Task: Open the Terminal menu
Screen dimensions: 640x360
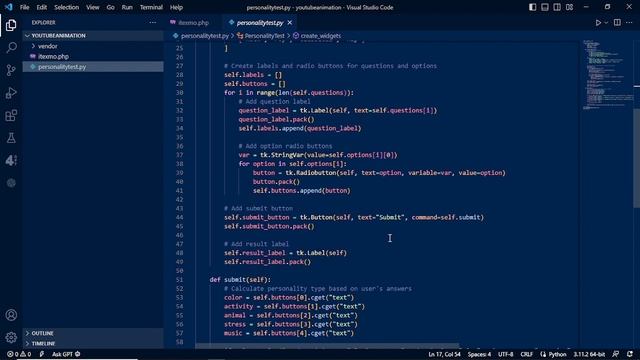Action: coord(151,7)
